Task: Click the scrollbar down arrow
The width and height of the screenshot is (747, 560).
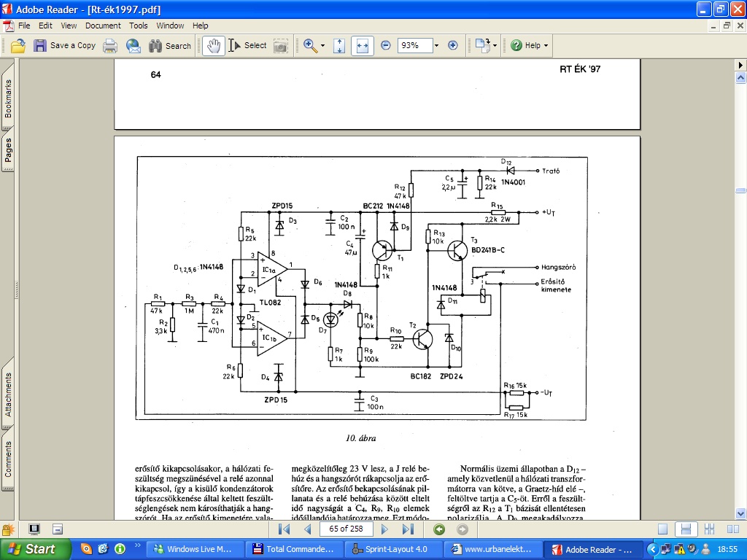Action: tap(740, 513)
